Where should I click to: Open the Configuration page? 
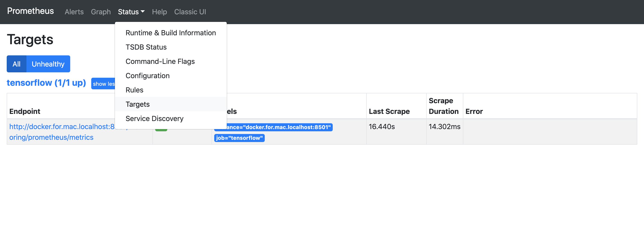click(171, 75)
